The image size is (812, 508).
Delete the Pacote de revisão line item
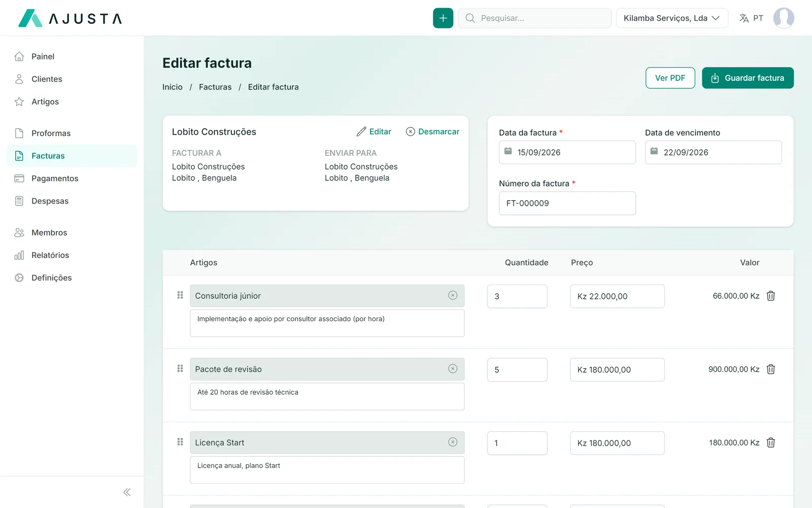click(770, 369)
